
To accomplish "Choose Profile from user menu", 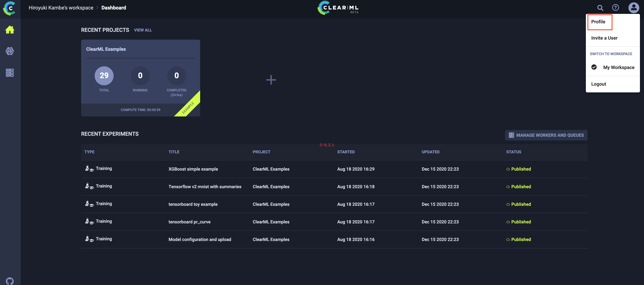I will click(x=598, y=22).
